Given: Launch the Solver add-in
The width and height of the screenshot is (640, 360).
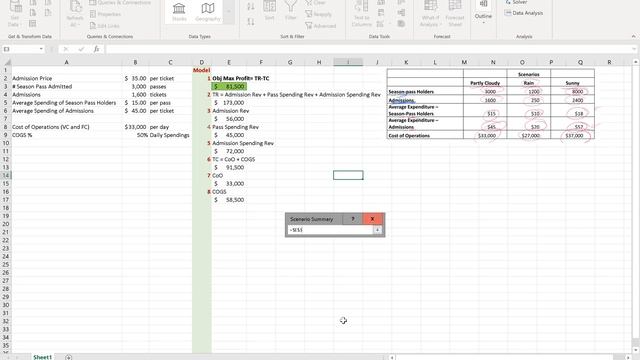Looking at the screenshot, I should (516, 2).
